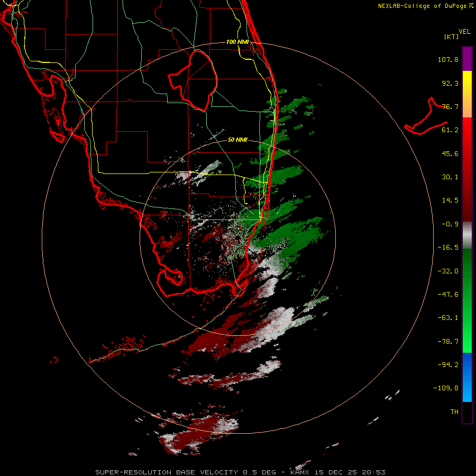Image resolution: width=476 pixels, height=476 pixels.
Task: Click the TH legend label
Action: [x=454, y=412]
